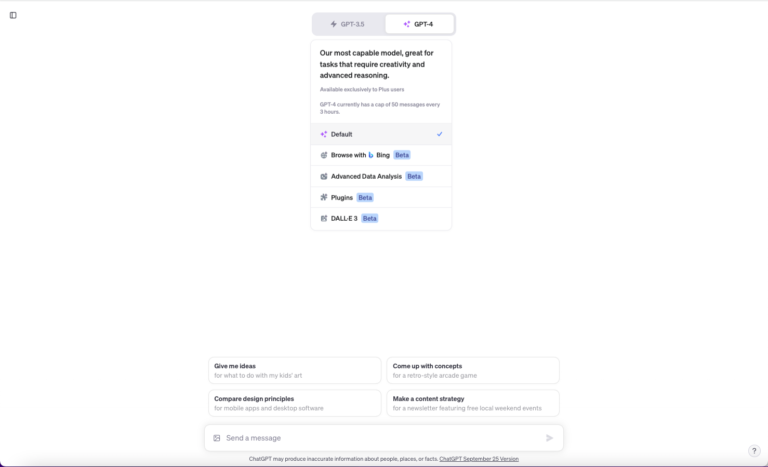Viewport: 768px width, 467px height.
Task: Open the help question mark icon
Action: coord(754,451)
